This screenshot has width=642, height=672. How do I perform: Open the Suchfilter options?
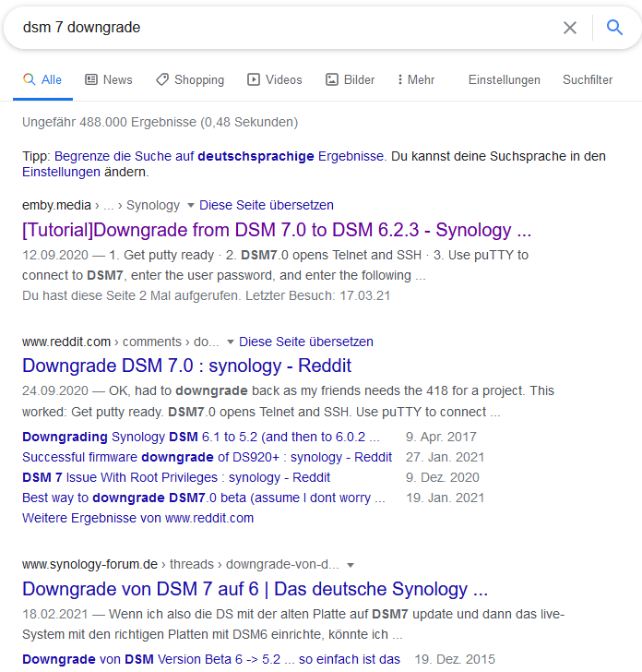[588, 79]
